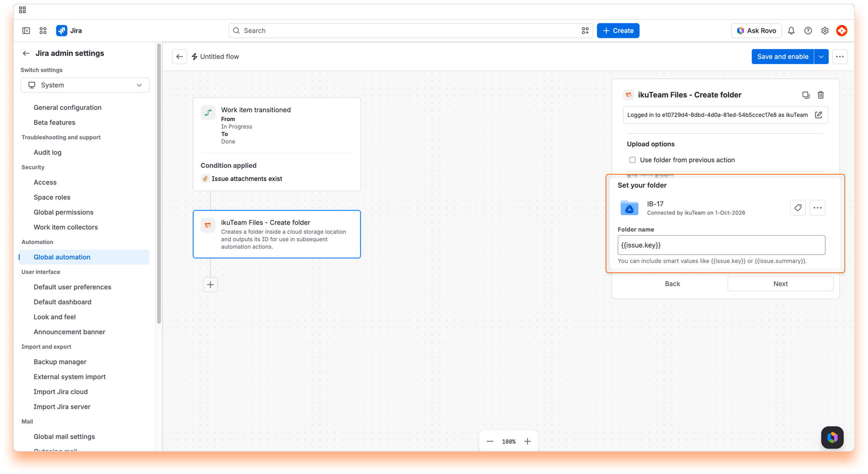Click Save and enable button
This screenshot has height=474, width=868.
782,57
